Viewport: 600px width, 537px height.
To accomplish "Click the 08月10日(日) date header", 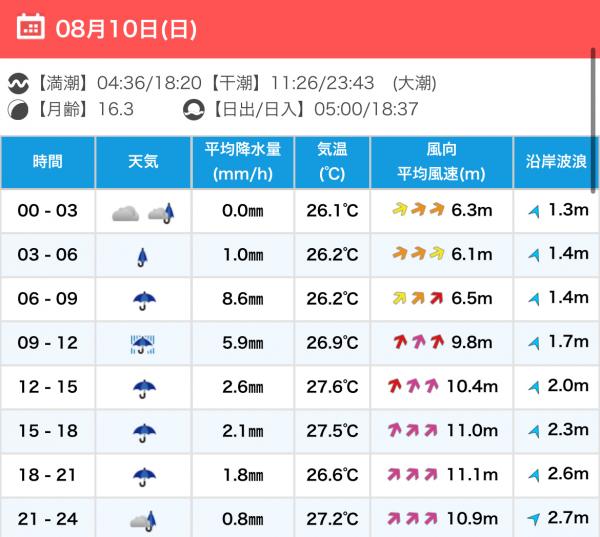I will tap(126, 29).
